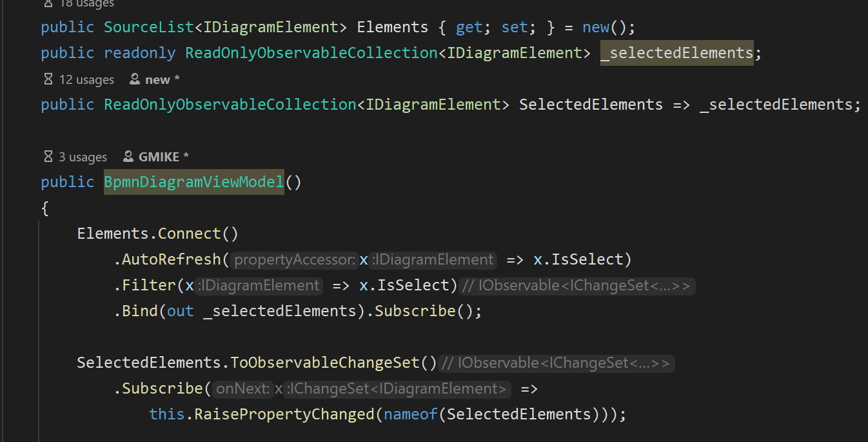
Task: Click the usages icon before "12 usages"
Action: click(x=48, y=79)
